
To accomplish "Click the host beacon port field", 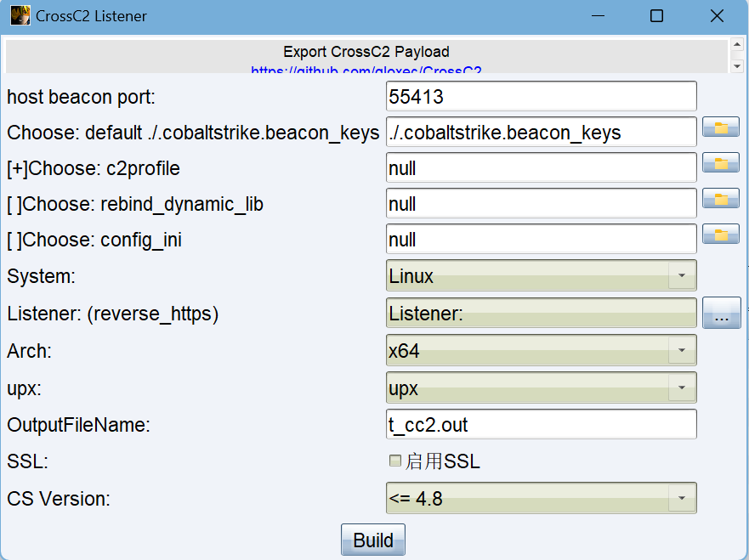I will pyautogui.click(x=542, y=96).
